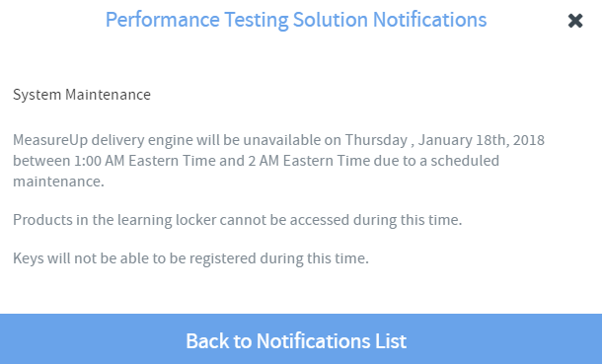This screenshot has height=364, width=602.
Task: Click the learning locker access sentence
Action: [x=237, y=220]
